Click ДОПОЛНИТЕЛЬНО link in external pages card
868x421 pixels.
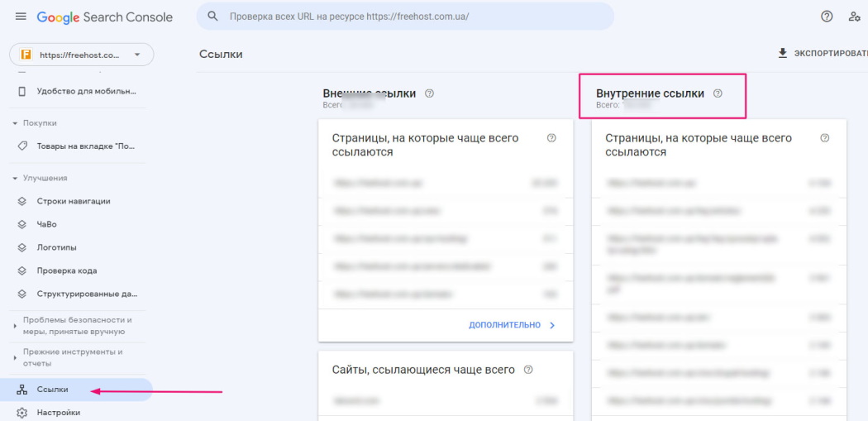click(x=512, y=325)
